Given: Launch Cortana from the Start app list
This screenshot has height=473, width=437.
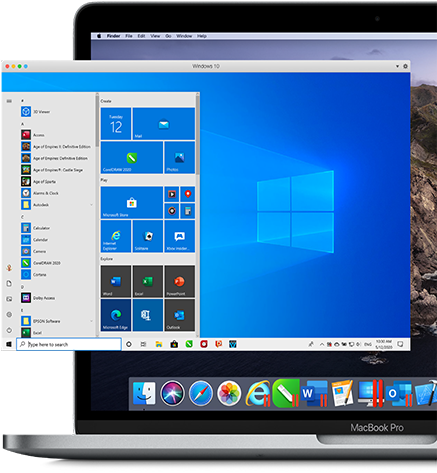Looking at the screenshot, I should 34,275.
